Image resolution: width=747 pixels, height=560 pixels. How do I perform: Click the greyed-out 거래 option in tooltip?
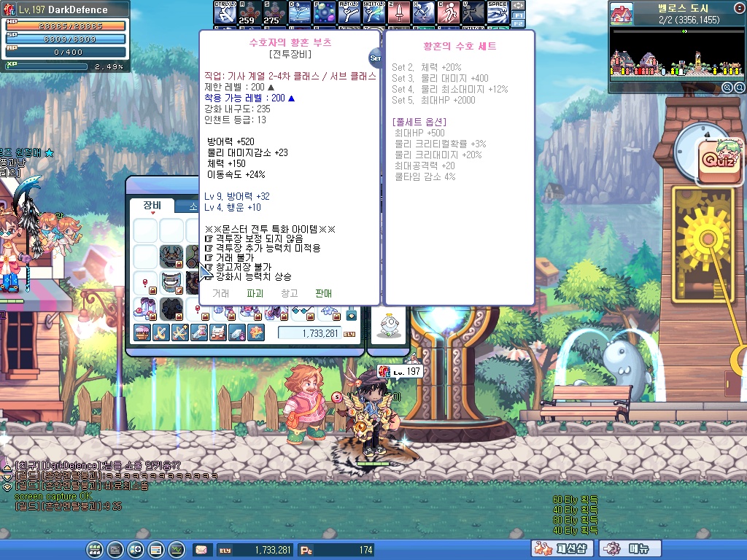[x=220, y=293]
